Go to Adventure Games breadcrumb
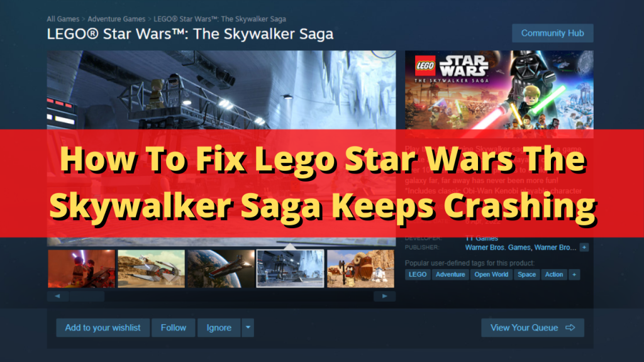644x362 pixels. click(x=116, y=19)
